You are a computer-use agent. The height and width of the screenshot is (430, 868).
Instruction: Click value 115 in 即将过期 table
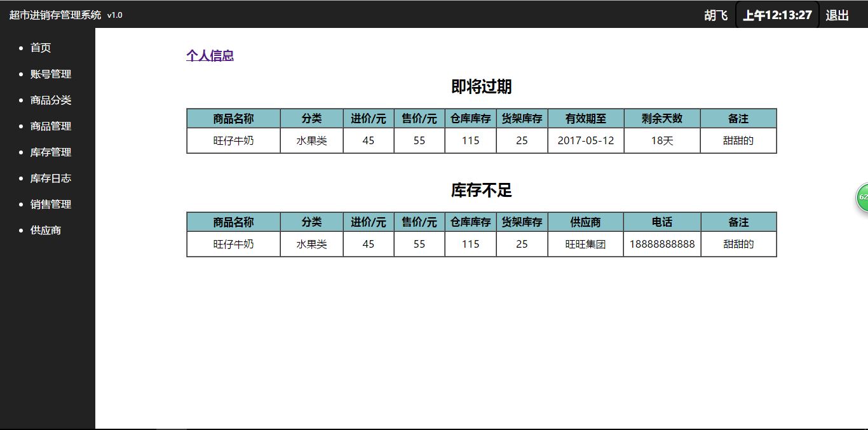[x=471, y=140]
